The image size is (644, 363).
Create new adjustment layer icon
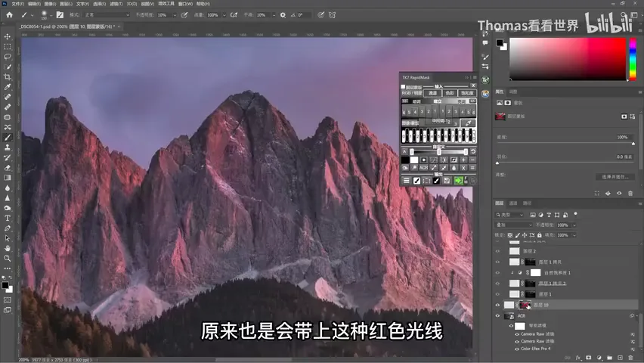[x=599, y=358]
